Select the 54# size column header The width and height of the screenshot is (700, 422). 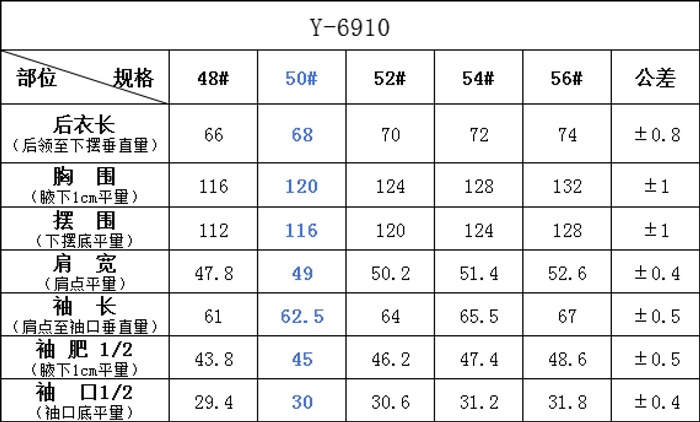[478, 79]
